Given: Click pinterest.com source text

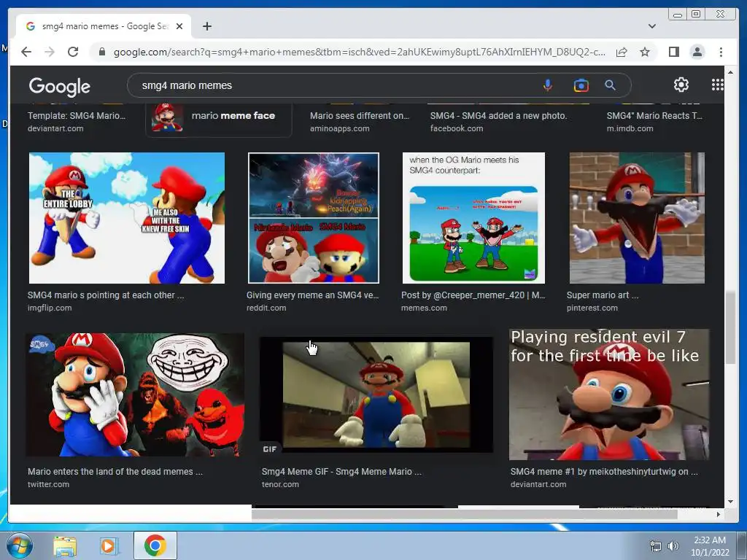Looking at the screenshot, I should 592,308.
